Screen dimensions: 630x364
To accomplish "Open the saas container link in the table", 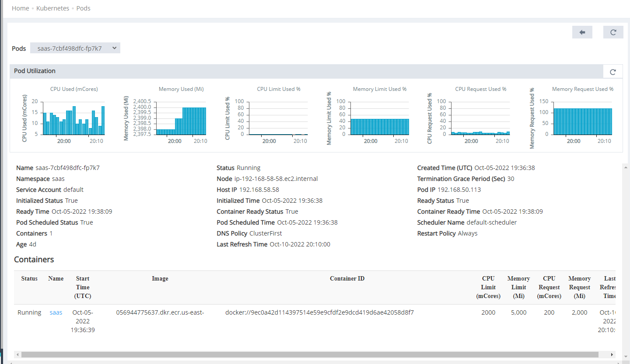I will (x=56, y=312).
